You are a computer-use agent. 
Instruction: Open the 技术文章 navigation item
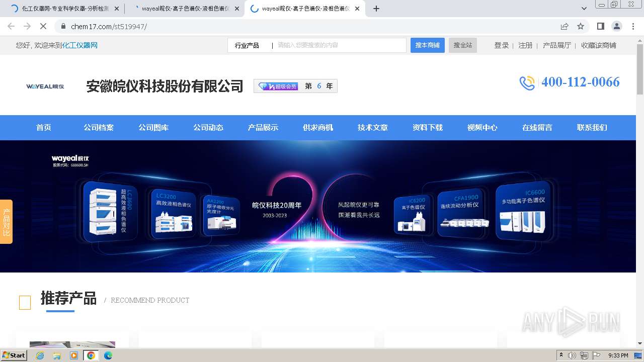[x=373, y=128]
